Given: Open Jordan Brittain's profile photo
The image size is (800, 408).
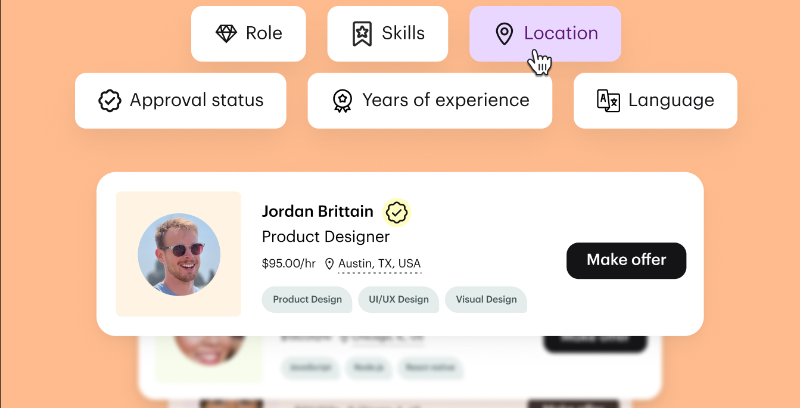Looking at the screenshot, I should [179, 253].
